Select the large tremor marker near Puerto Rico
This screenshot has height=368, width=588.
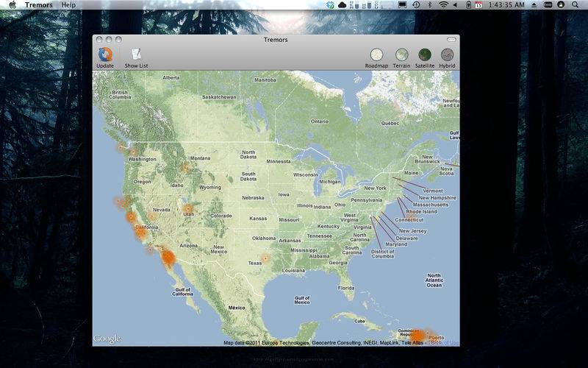point(417,336)
